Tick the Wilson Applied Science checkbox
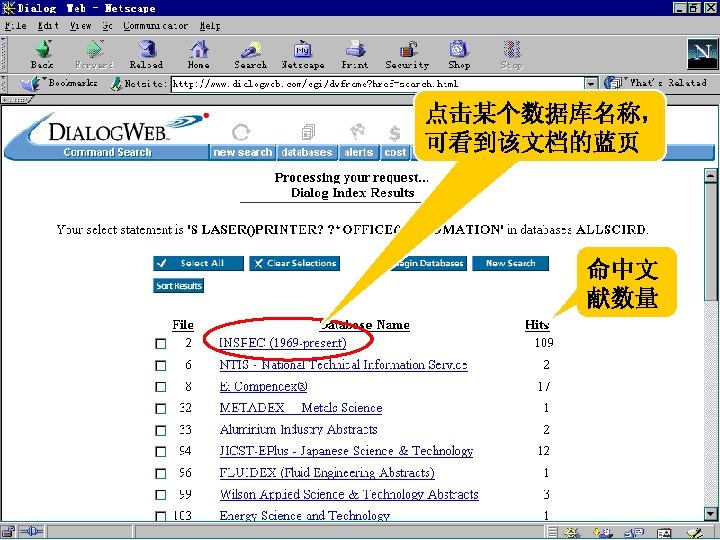Screen dimensions: 720x540 pyautogui.click(x=161, y=495)
